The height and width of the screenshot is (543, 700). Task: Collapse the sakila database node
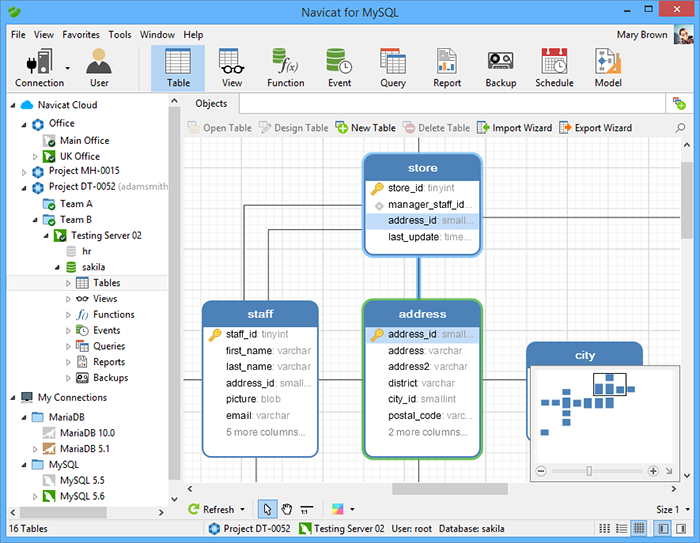(57, 267)
